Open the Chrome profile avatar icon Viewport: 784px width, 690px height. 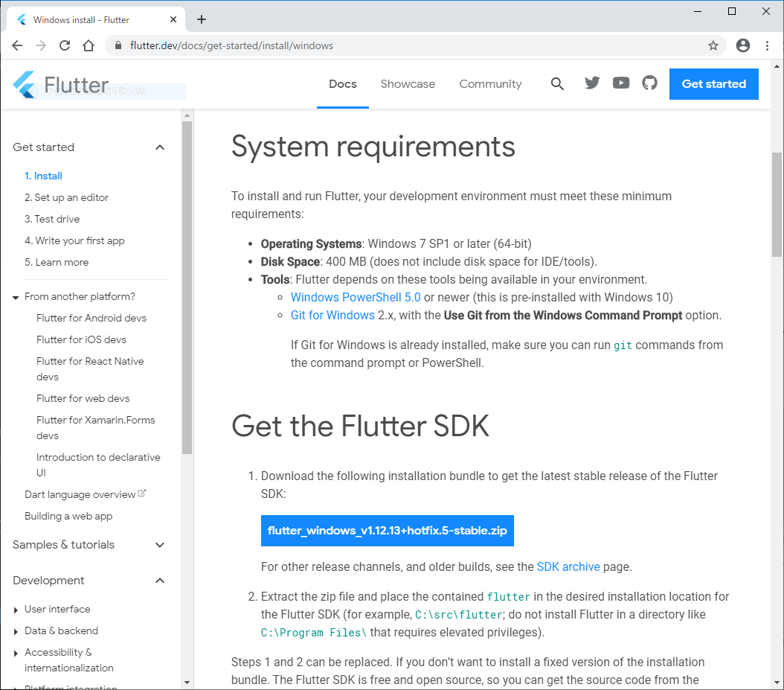(742, 45)
